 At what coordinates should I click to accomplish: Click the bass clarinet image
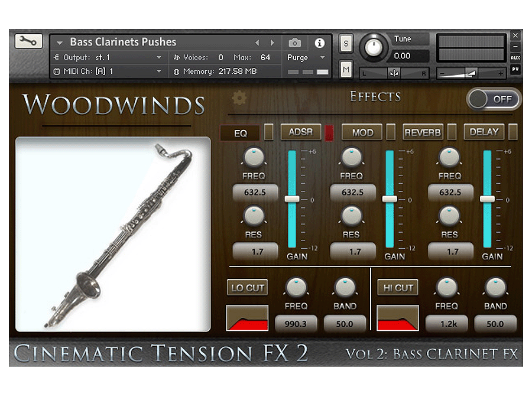pyautogui.click(x=113, y=235)
